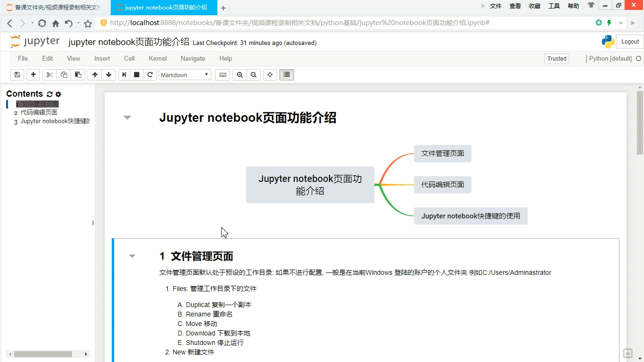Screen dimensions: 644x362
Task: Click Last Checkpoint autosaved status text
Action: tap(255, 43)
